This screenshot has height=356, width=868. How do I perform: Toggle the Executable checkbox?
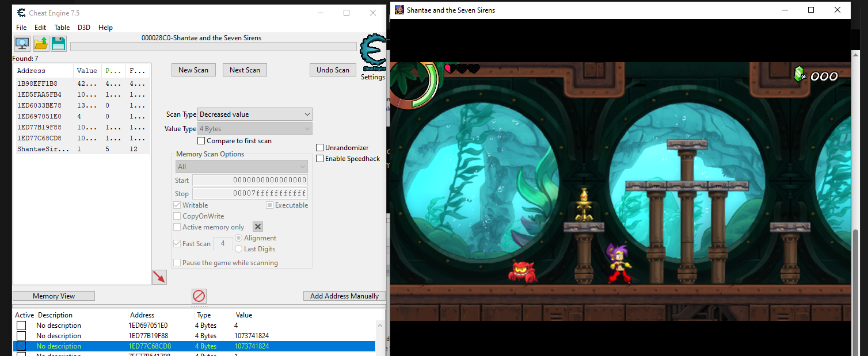pyautogui.click(x=269, y=205)
